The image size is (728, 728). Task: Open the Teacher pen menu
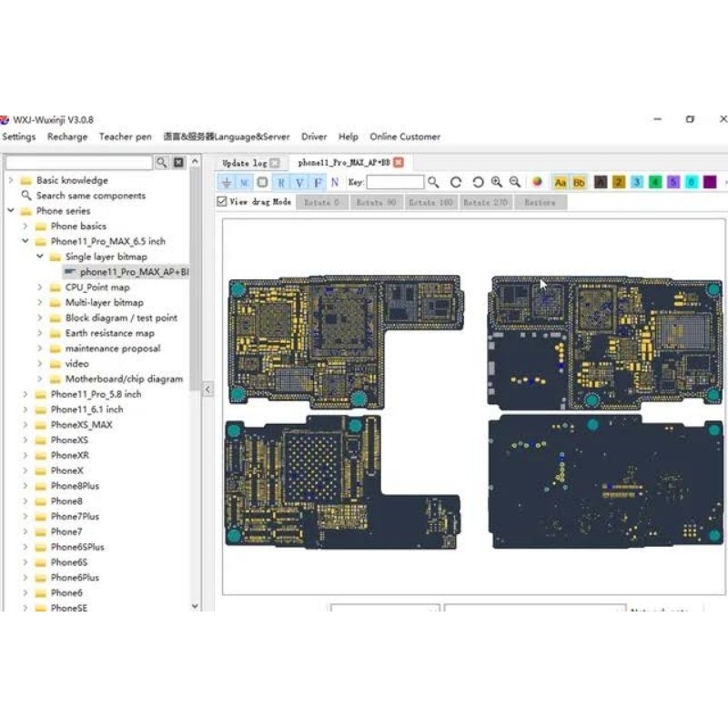[x=125, y=136]
